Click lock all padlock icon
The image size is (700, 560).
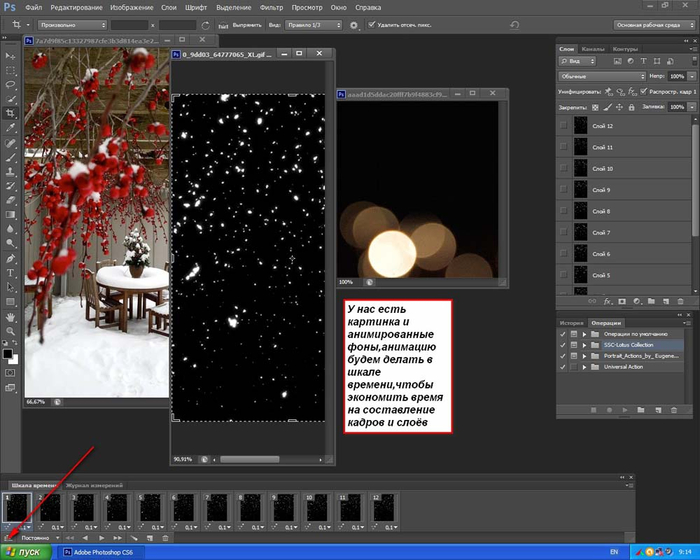(631, 107)
